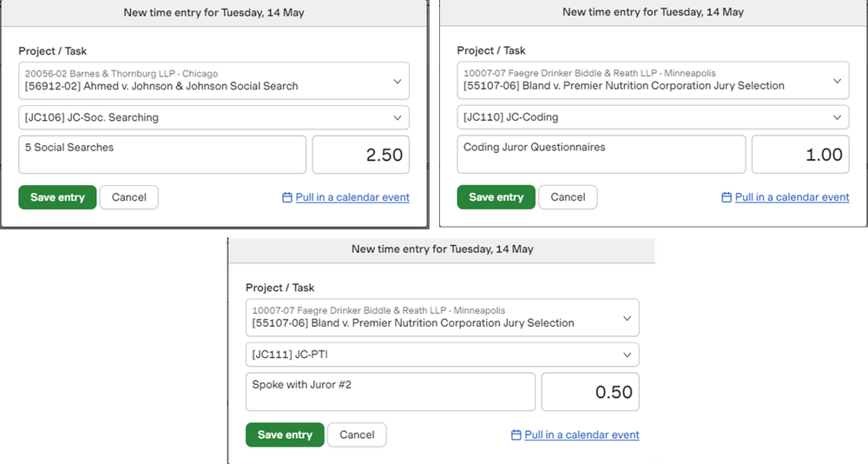This screenshot has width=868, height=464.
Task: Cancel the JC-PTI time entry
Action: tap(357, 434)
